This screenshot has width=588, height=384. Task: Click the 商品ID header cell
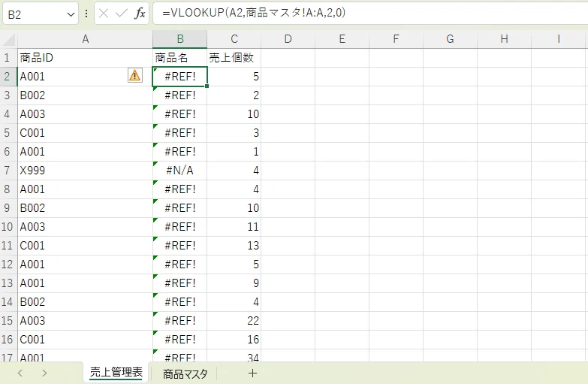pyautogui.click(x=85, y=58)
